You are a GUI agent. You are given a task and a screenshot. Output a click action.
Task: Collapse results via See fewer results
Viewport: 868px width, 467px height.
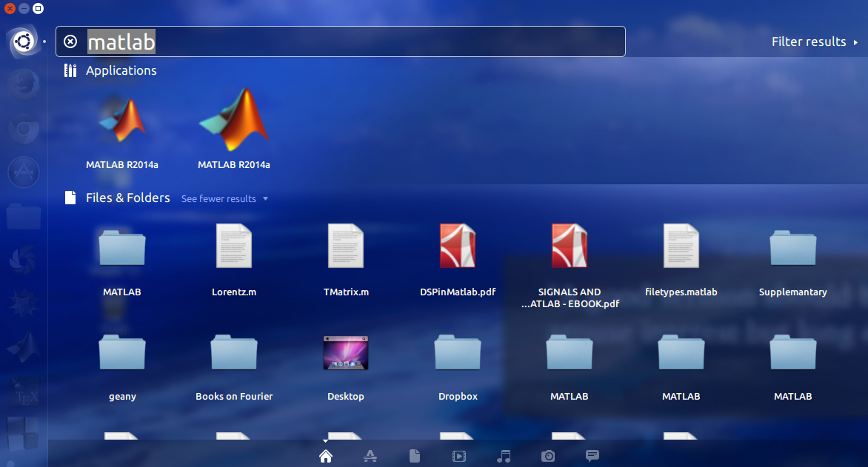click(224, 198)
